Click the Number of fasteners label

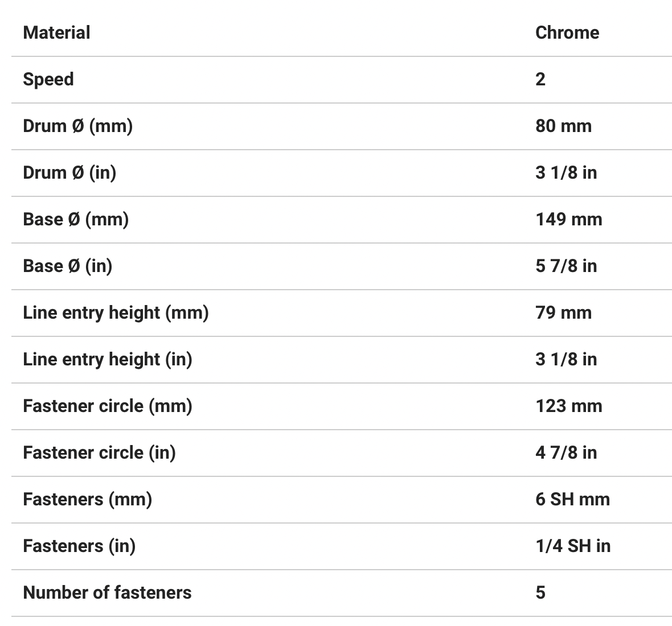(x=107, y=592)
